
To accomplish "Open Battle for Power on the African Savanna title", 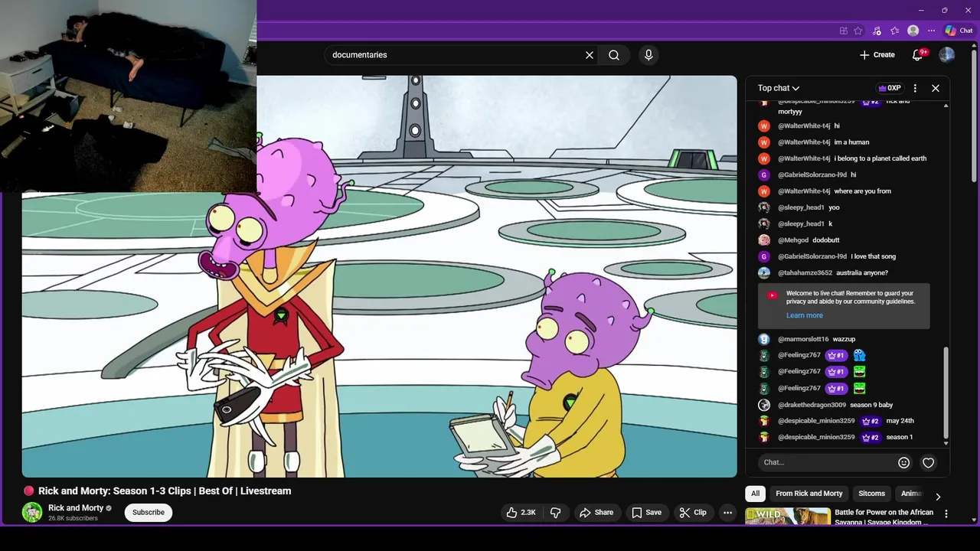I will (x=884, y=517).
